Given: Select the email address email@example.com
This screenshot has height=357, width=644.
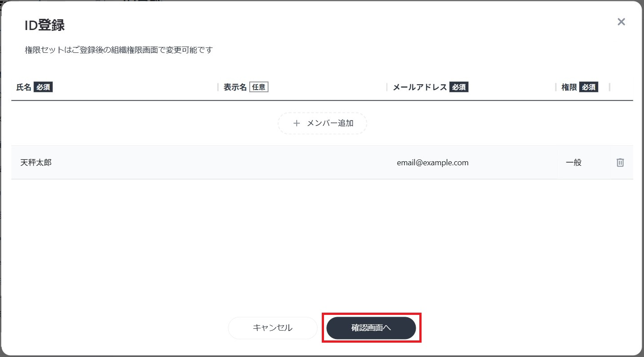Looking at the screenshot, I should pyautogui.click(x=432, y=162).
